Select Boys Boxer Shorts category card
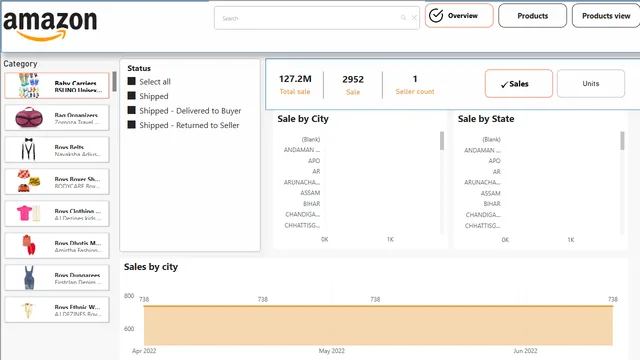The image size is (640, 360). [57, 182]
